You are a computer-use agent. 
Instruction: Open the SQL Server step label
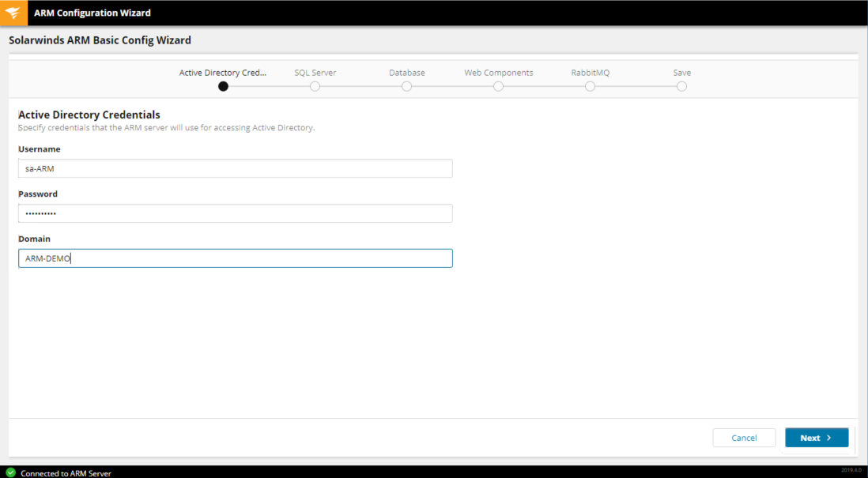315,73
